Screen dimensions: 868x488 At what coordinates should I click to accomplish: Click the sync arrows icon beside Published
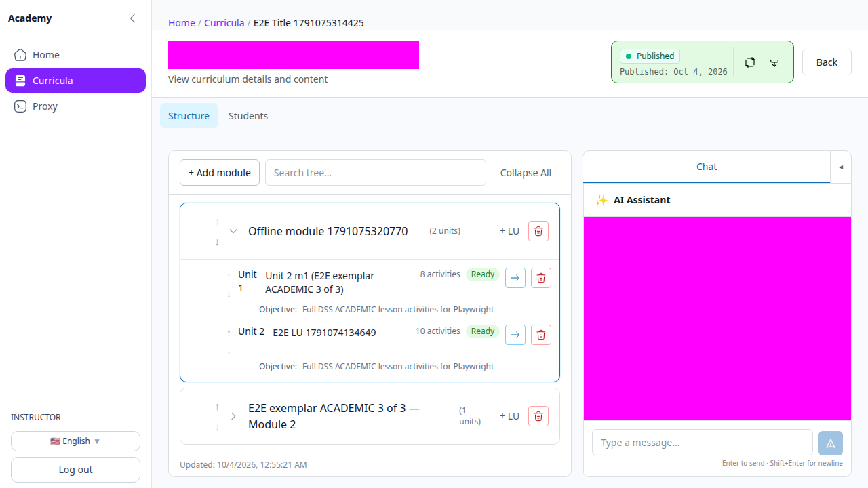tap(750, 62)
